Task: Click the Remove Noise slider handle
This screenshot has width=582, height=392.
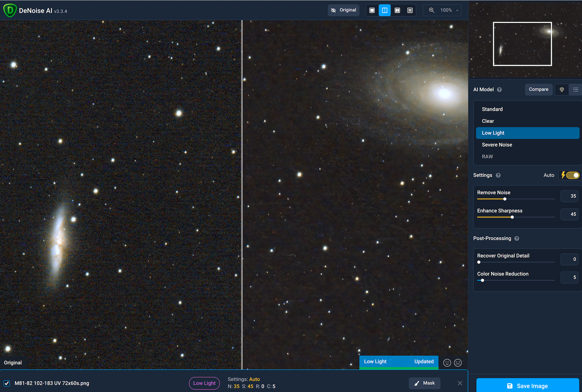Action: tap(505, 199)
